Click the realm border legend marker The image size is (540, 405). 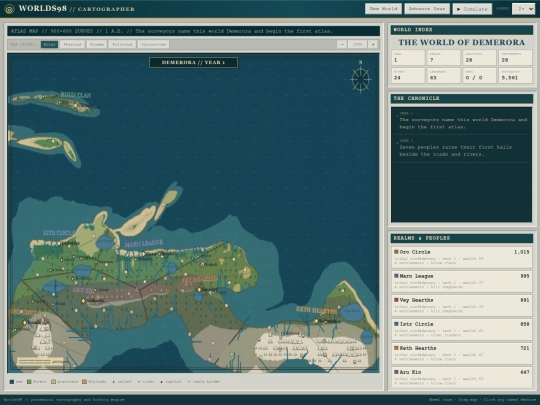(x=188, y=382)
